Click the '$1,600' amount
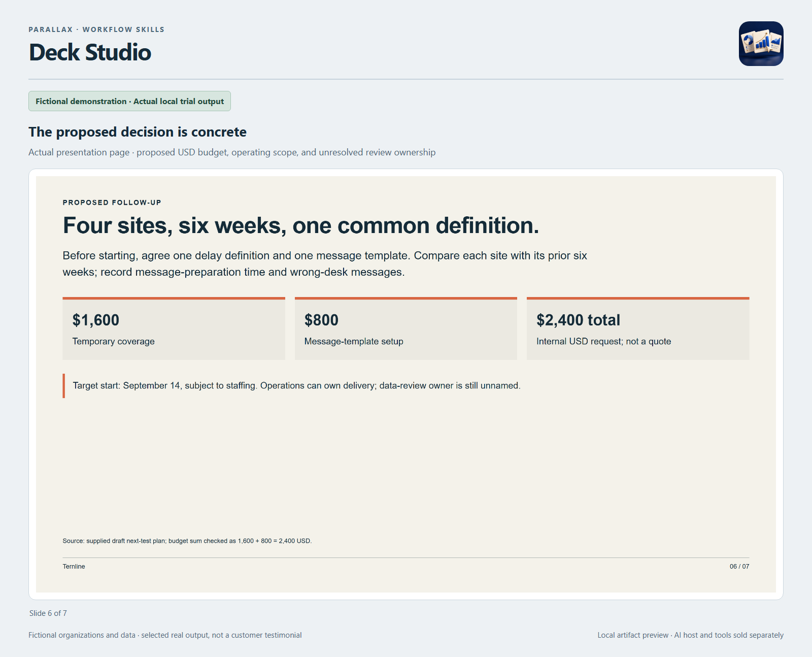Screen dimensions: 812x657 (96, 320)
